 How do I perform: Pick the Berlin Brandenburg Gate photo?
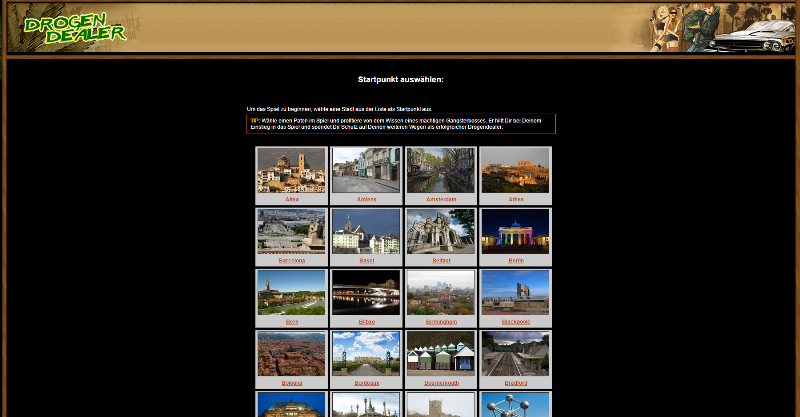point(515,232)
